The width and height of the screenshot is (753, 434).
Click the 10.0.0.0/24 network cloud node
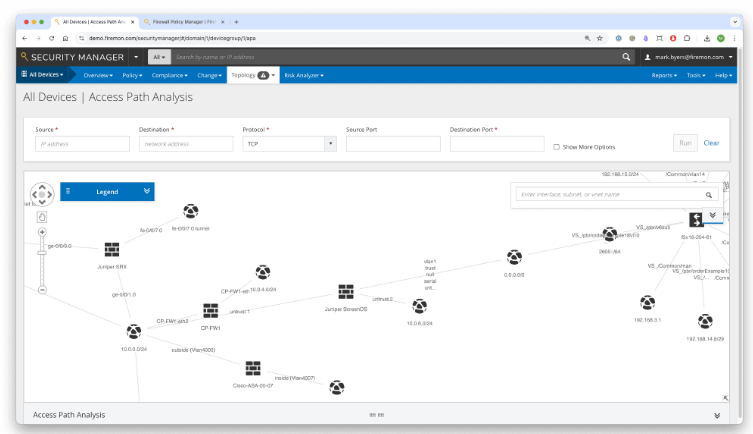coord(134,331)
